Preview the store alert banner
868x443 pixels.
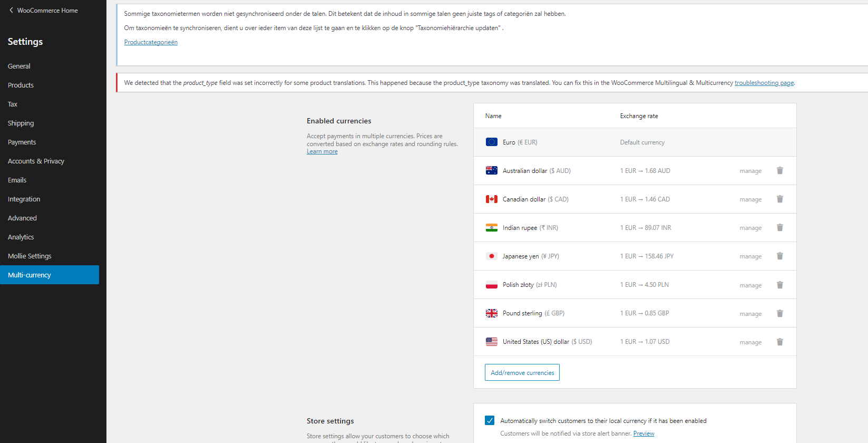click(643, 434)
